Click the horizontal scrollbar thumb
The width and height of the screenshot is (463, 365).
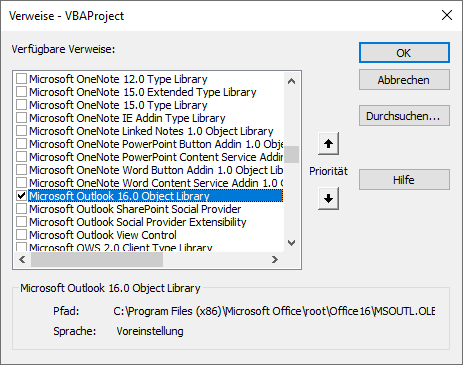[x=97, y=259]
